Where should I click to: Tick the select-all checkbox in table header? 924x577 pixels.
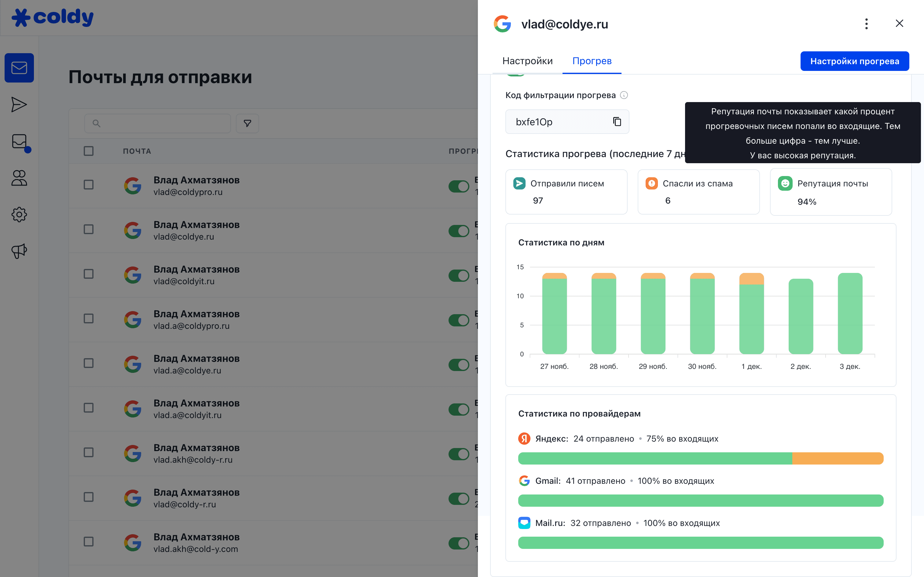click(89, 151)
